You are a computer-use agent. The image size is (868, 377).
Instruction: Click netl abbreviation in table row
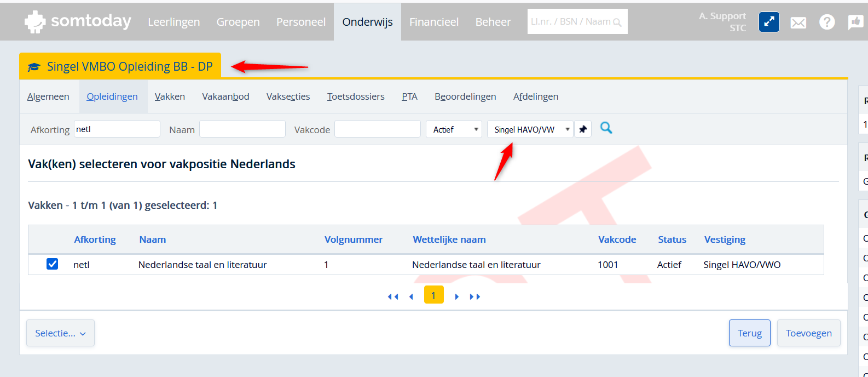click(82, 265)
